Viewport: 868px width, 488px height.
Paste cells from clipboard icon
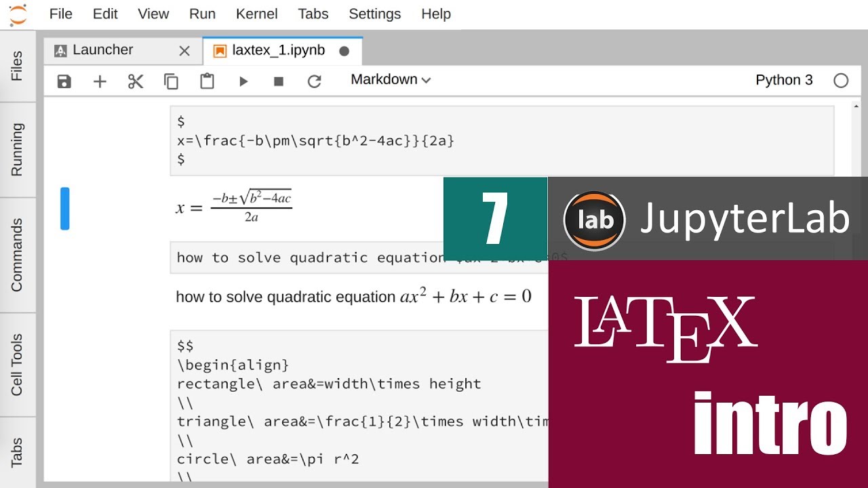[x=207, y=81]
